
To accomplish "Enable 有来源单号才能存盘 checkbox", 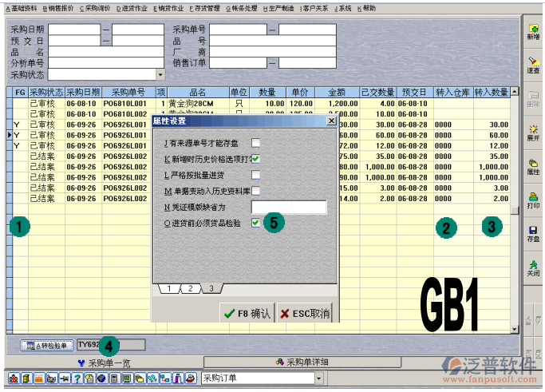I will pos(256,144).
